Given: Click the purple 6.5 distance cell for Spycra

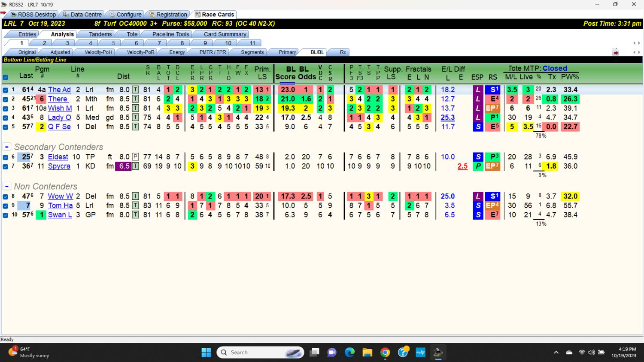Looking at the screenshot, I should pos(124,166).
